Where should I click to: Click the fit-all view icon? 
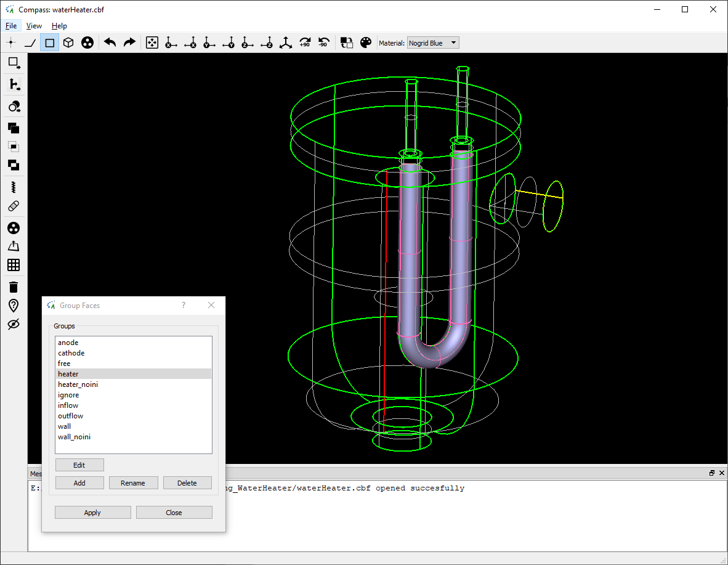pyautogui.click(x=152, y=43)
